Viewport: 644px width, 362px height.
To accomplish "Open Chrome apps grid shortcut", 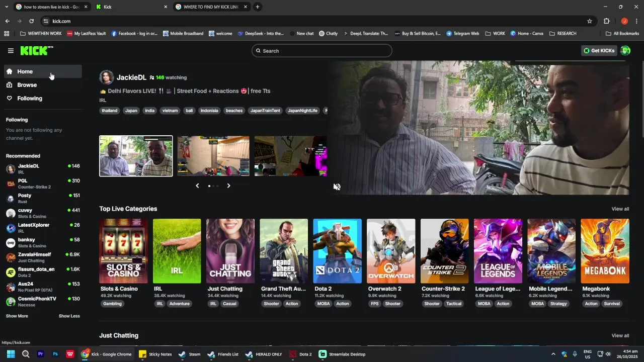I will pos(7,34).
